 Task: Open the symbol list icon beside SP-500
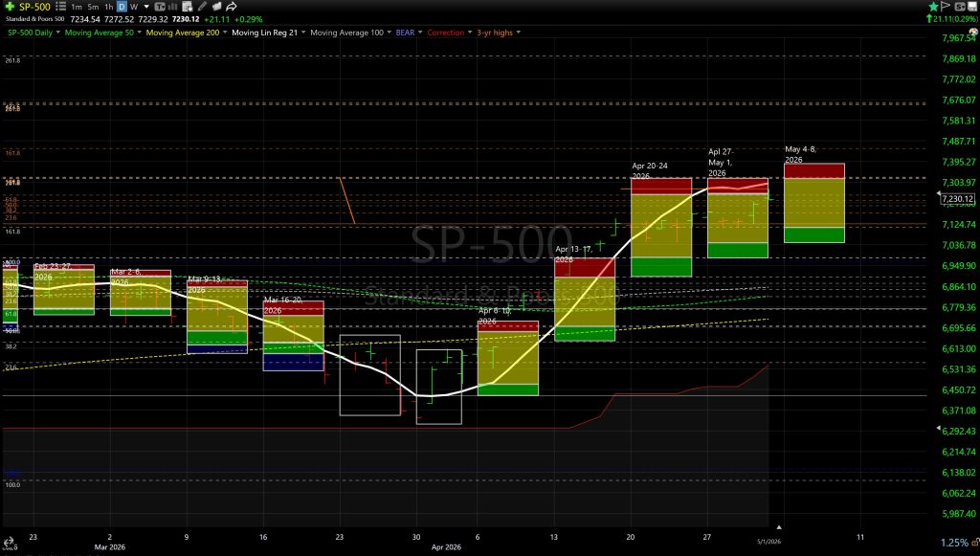(60, 7)
